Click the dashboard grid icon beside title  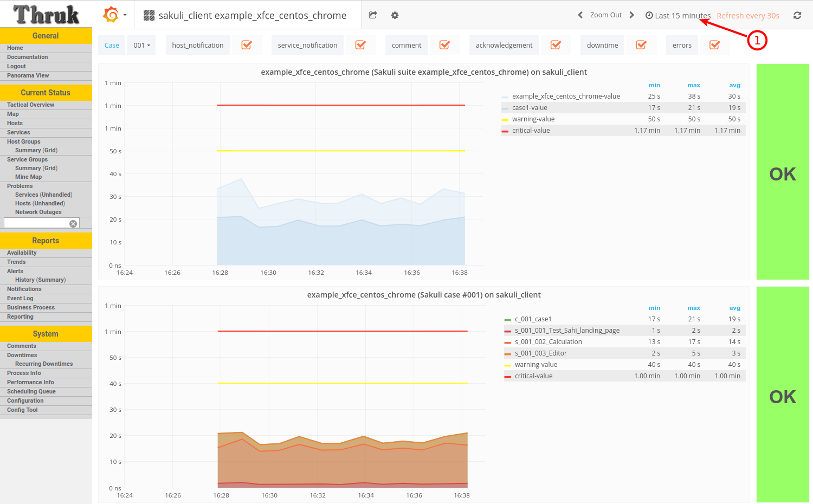[149, 15]
